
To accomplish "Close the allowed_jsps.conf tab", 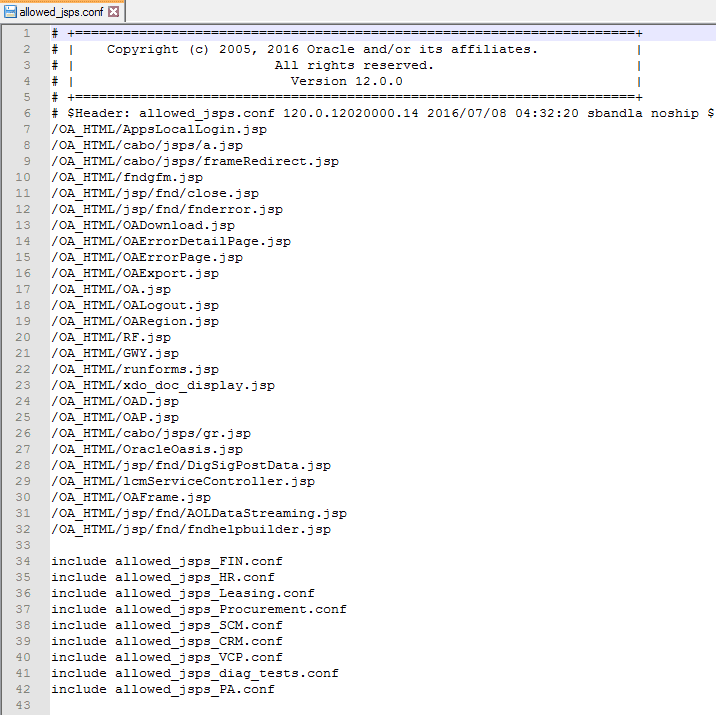I will point(114,11).
